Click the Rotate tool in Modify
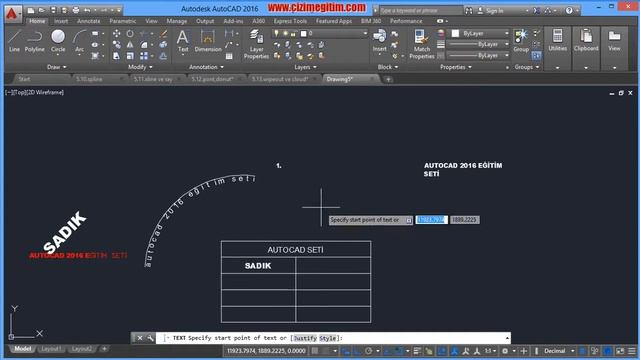 tap(130, 34)
